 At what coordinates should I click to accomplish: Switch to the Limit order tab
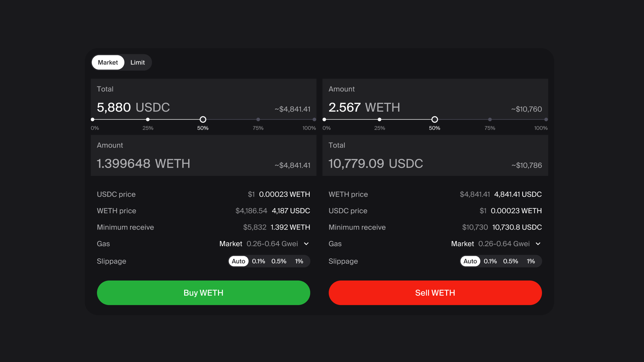point(138,62)
